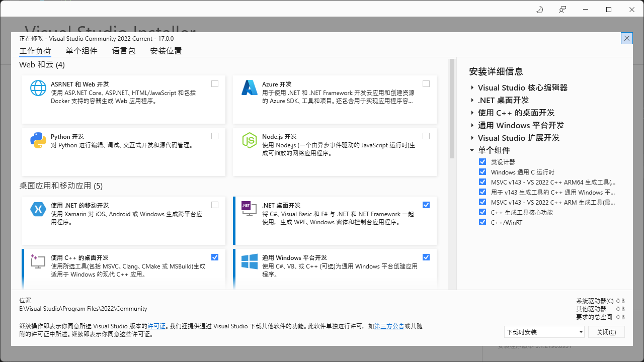Open the 许可证 link
The height and width of the screenshot is (362, 644).
coord(156,326)
